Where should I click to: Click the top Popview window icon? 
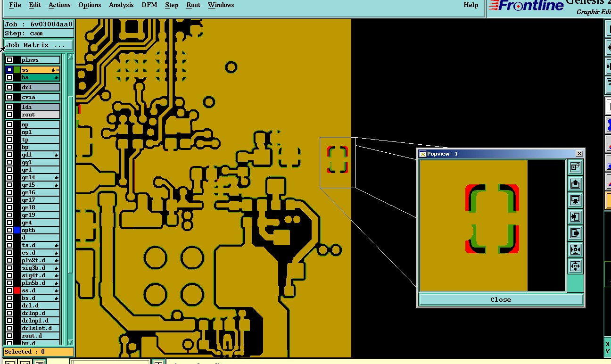point(575,167)
